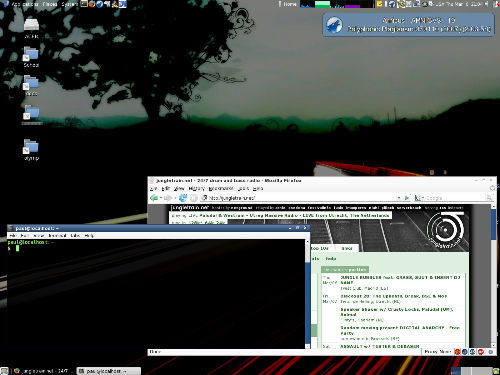
Task: Click Firefox forward arrow button
Action: click(x=168, y=198)
